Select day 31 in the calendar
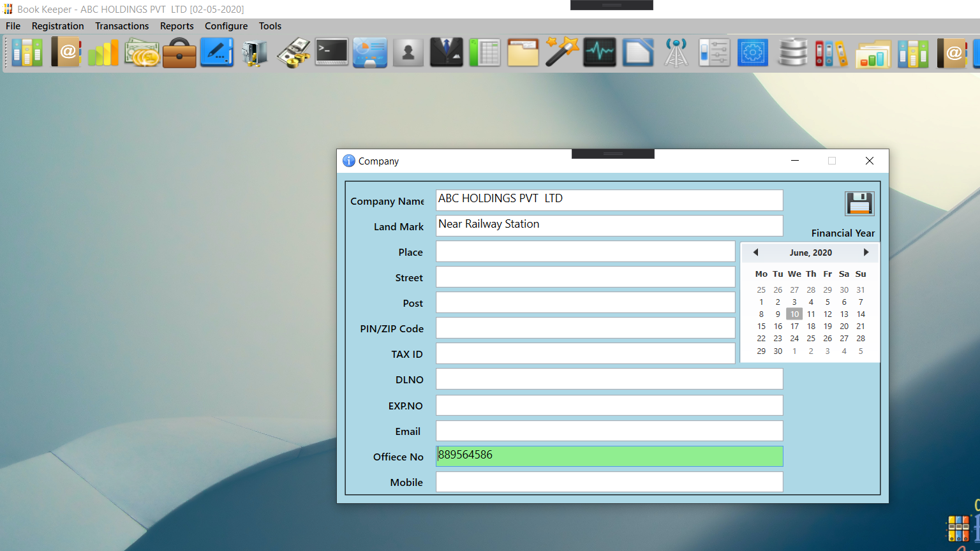This screenshot has width=980, height=551. (x=861, y=290)
